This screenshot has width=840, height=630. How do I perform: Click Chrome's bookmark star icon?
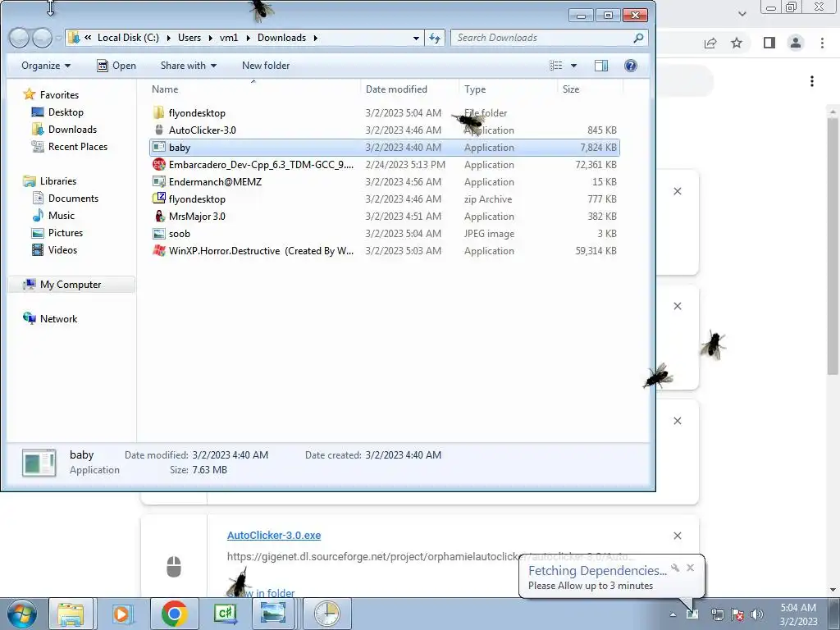[737, 43]
